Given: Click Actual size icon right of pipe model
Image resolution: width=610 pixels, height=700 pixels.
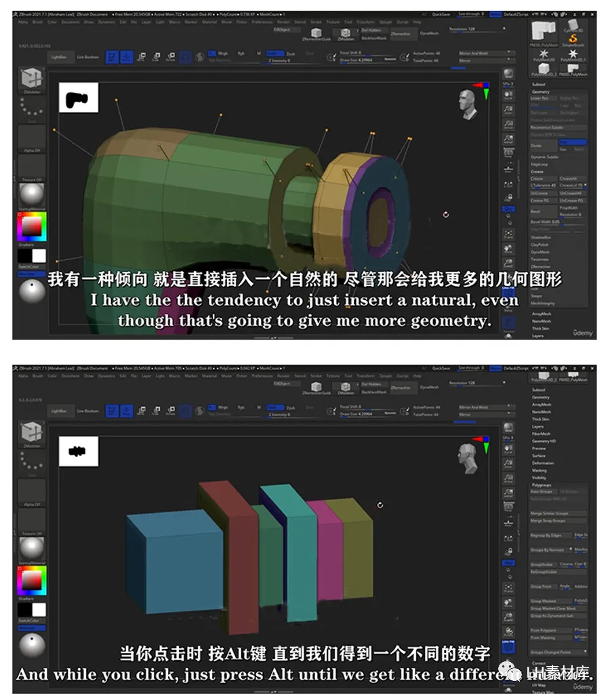Looking at the screenshot, I should coord(508,124).
